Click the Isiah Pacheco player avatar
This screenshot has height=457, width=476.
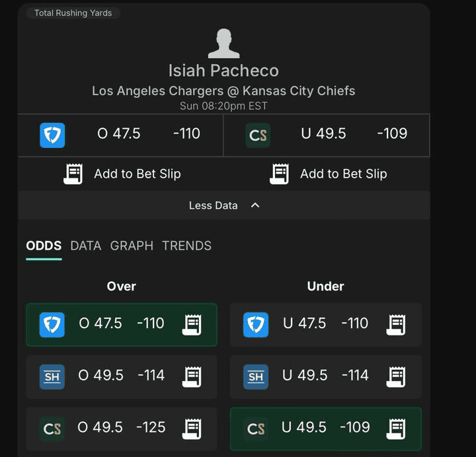tap(223, 44)
